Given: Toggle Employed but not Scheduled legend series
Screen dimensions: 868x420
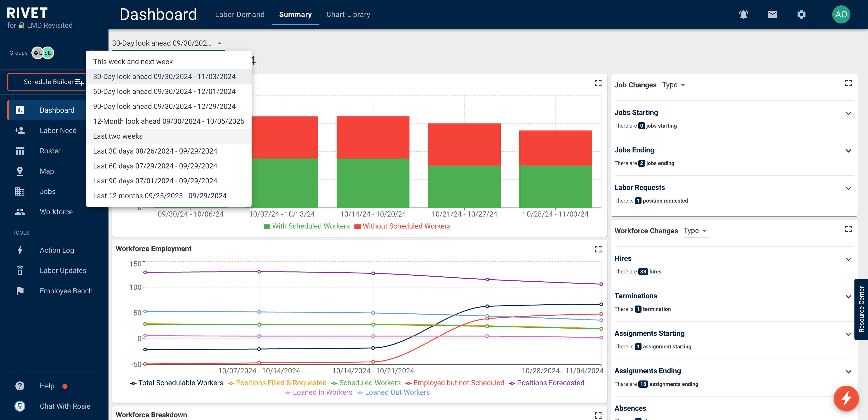Looking at the screenshot, I should (455, 383).
